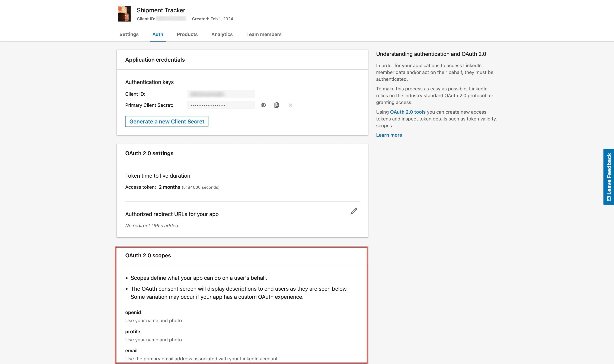Open the Team members tab
The image size is (614, 364).
tap(264, 34)
